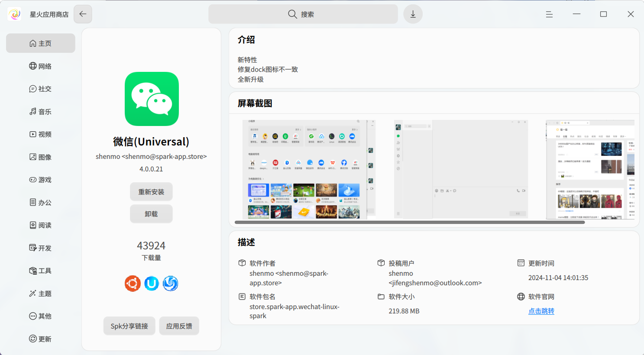This screenshot has width=644, height=355.
Task: Open the 阅读 category
Action: click(x=41, y=225)
